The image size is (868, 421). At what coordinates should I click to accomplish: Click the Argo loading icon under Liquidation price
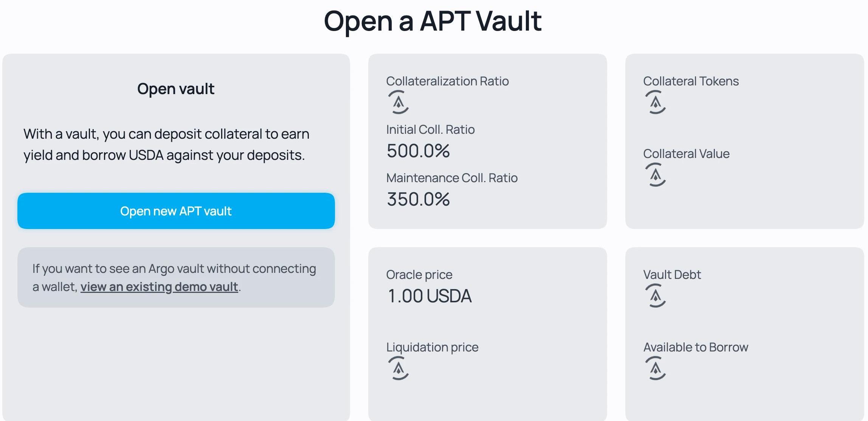click(x=398, y=368)
